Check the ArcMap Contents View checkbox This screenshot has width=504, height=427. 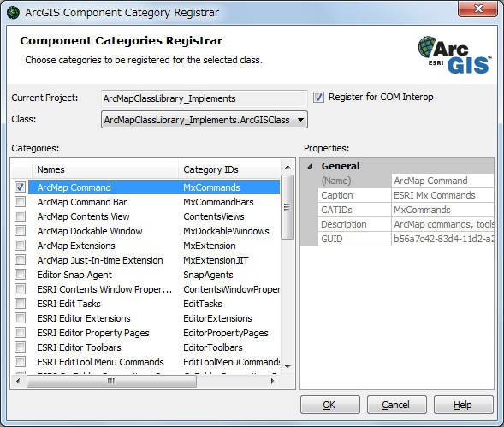click(x=20, y=216)
